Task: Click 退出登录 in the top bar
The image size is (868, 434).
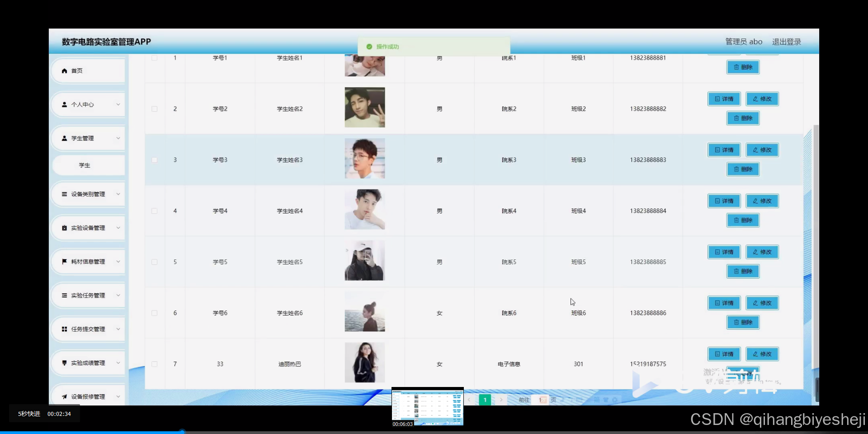Action: pos(786,41)
